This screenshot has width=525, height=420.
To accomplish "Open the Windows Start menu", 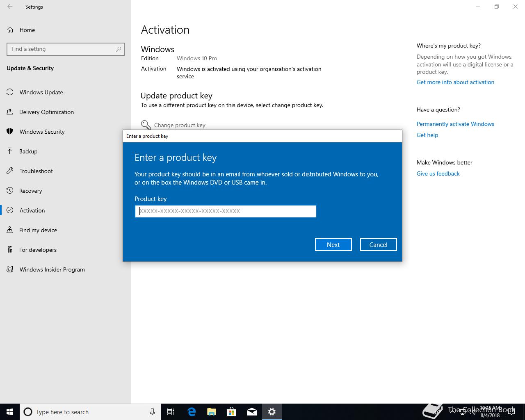I will 10,412.
